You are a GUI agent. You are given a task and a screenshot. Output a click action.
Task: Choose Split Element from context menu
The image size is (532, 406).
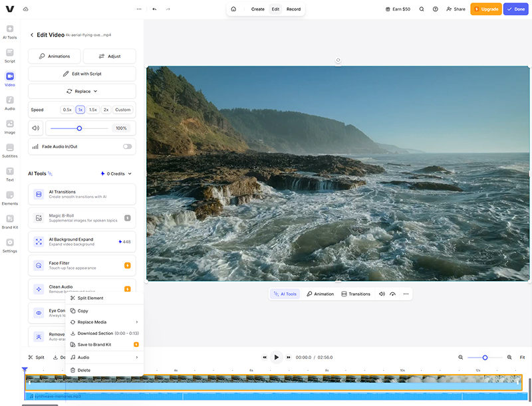click(x=90, y=298)
